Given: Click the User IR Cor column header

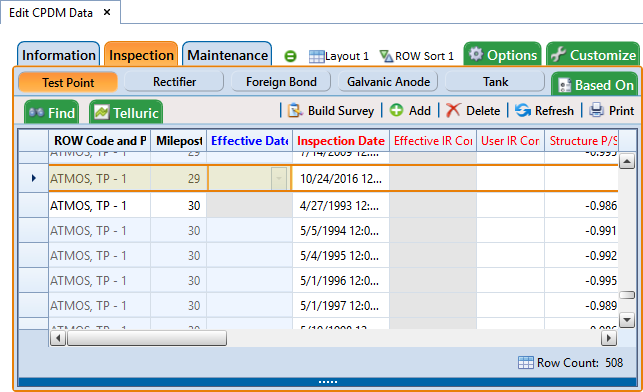Looking at the screenshot, I should pyautogui.click(x=511, y=141).
